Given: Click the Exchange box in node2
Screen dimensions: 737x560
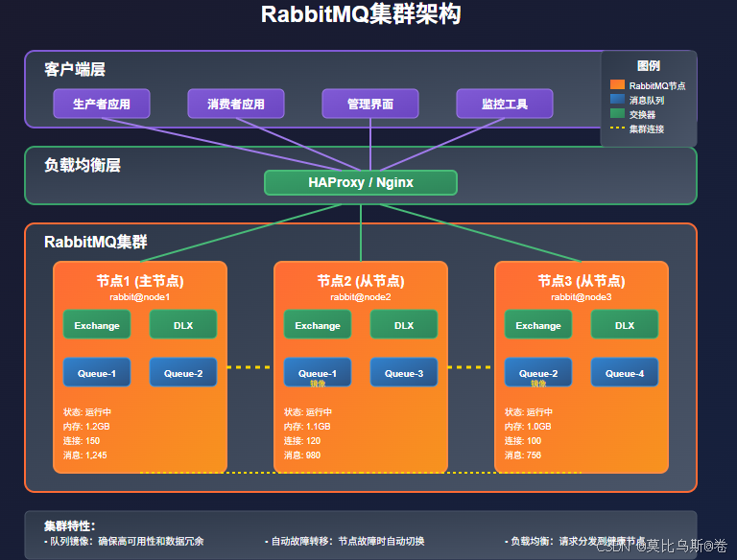Looking at the screenshot, I should pyautogui.click(x=318, y=325).
